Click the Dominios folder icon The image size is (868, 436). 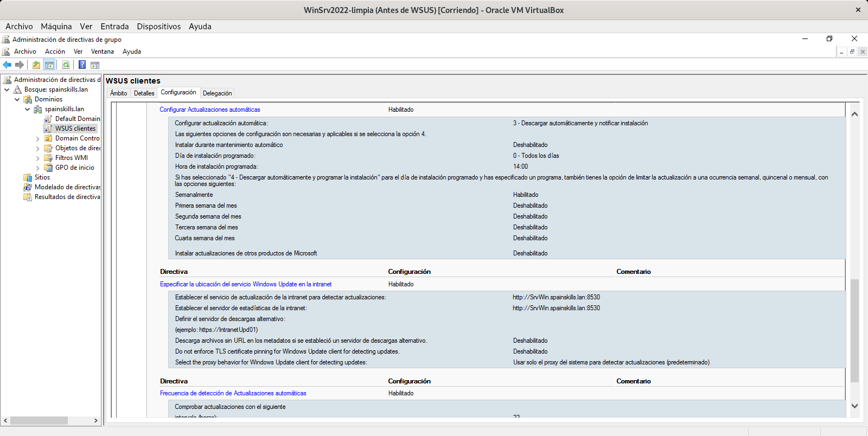[x=28, y=99]
